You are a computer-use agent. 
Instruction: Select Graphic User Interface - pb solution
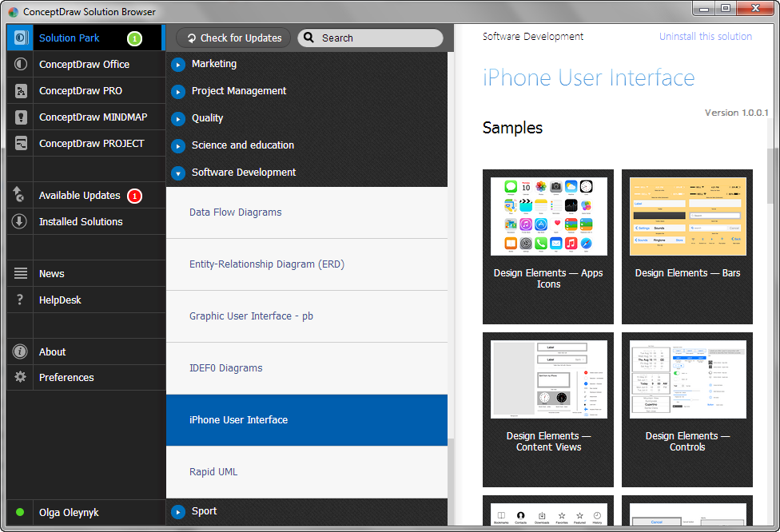coord(307,316)
